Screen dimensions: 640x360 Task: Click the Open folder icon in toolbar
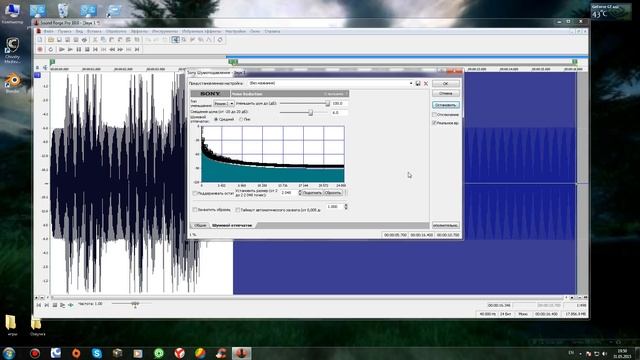[x=51, y=40]
